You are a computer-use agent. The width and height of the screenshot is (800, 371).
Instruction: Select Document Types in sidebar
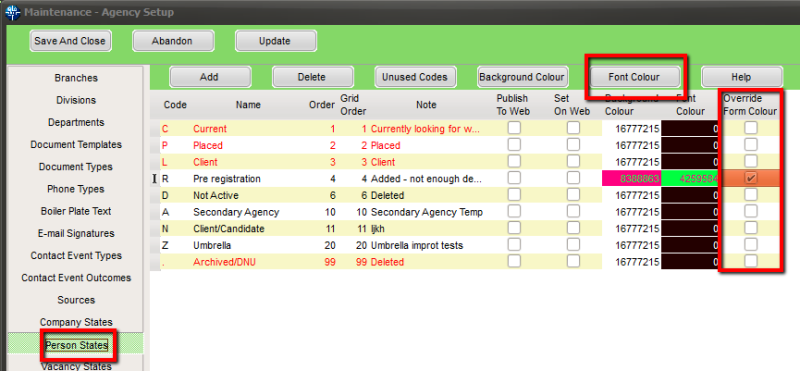pos(76,167)
